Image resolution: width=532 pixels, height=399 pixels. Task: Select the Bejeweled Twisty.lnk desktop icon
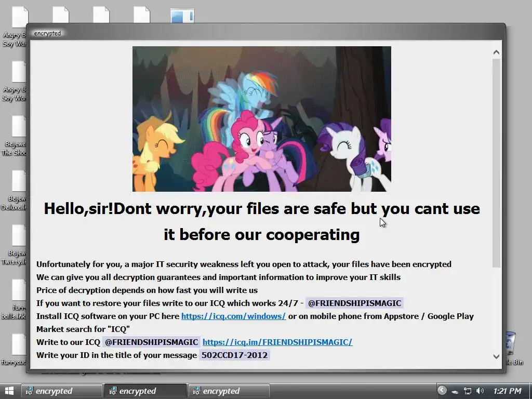[x=14, y=245]
